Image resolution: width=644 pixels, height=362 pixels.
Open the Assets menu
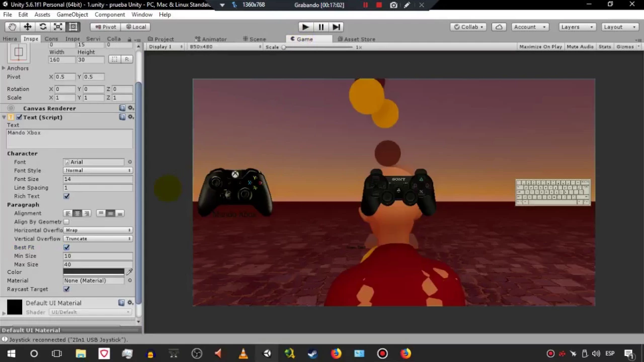(42, 15)
